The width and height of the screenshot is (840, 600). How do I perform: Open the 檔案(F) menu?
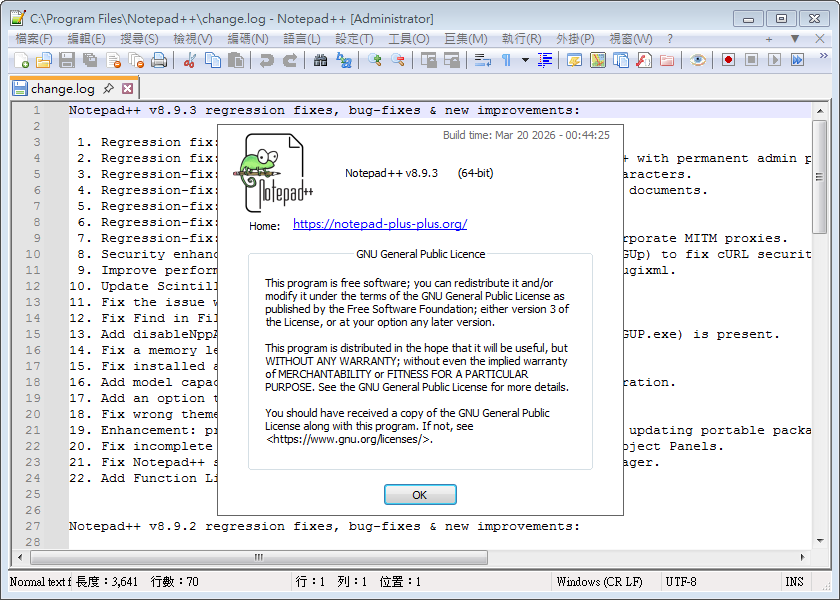(x=34, y=39)
